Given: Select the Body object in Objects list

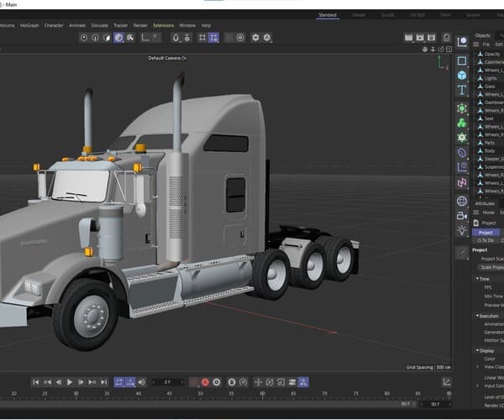Looking at the screenshot, I should tap(489, 151).
